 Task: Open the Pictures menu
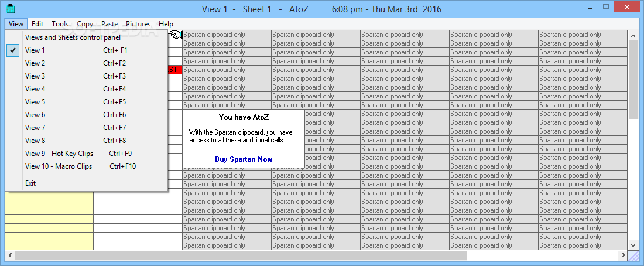(x=138, y=24)
